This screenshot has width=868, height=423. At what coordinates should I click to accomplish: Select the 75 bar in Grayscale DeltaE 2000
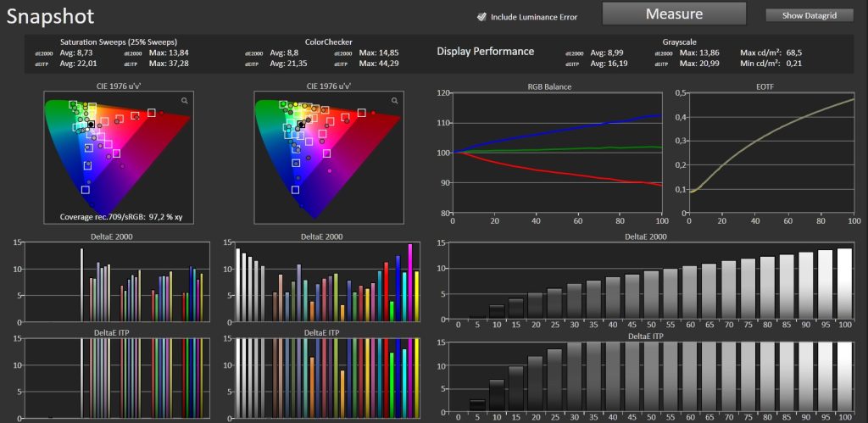pos(748,289)
